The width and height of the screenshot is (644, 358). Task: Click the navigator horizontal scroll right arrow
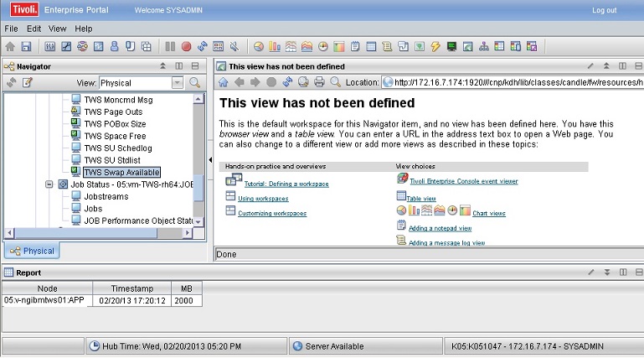[x=188, y=232]
